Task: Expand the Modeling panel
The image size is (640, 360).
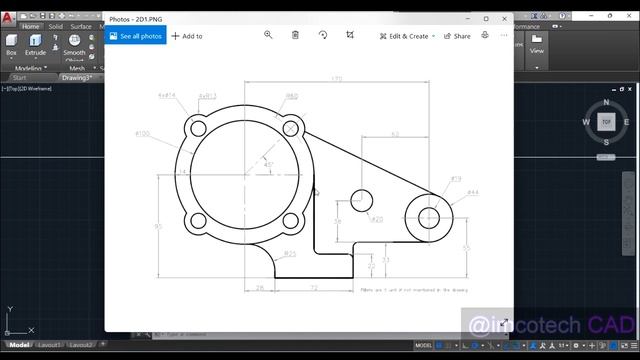Action: click(x=31, y=68)
